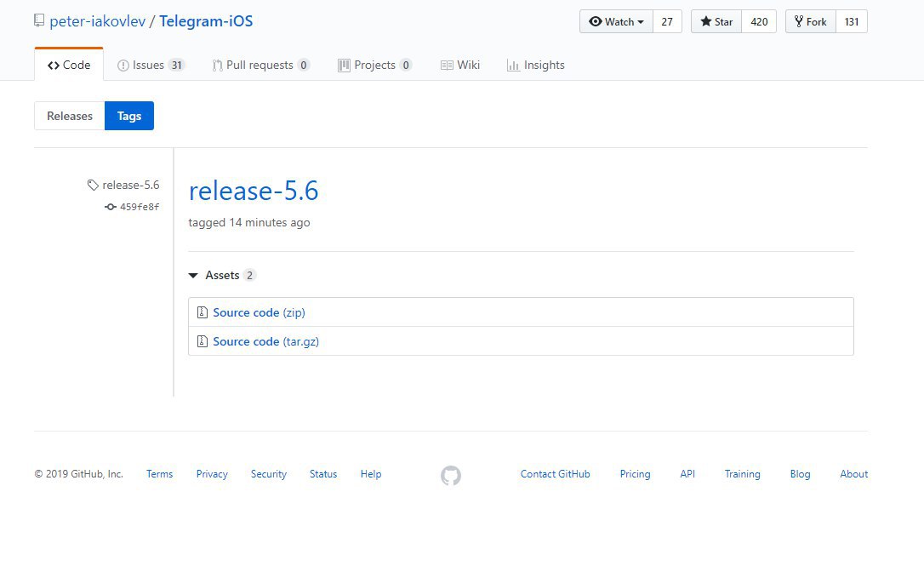The height and width of the screenshot is (566, 924).
Task: Open the release-5.6 tag in sidebar
Action: [131, 186]
